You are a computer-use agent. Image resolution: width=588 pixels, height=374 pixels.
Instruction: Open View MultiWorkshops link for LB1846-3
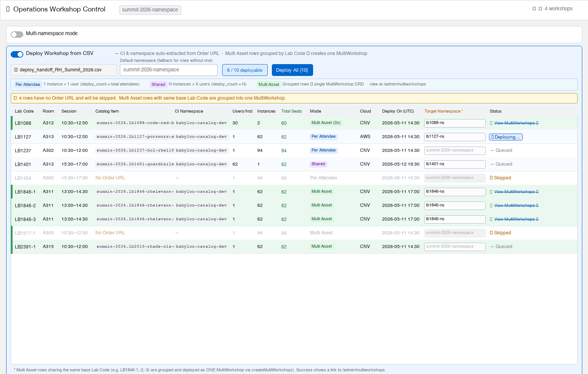516,219
